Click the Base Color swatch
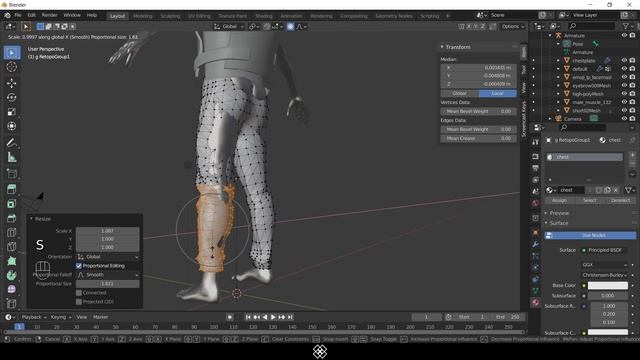Screen dimensions: 640x360 tap(608, 286)
